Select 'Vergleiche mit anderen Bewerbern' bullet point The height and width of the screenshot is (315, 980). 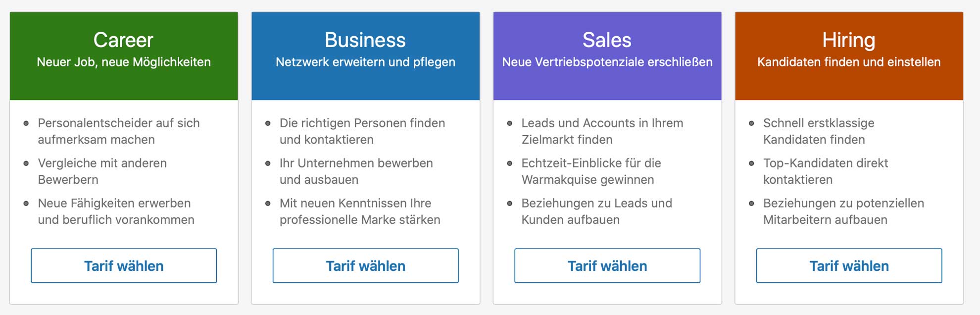pyautogui.click(x=100, y=171)
